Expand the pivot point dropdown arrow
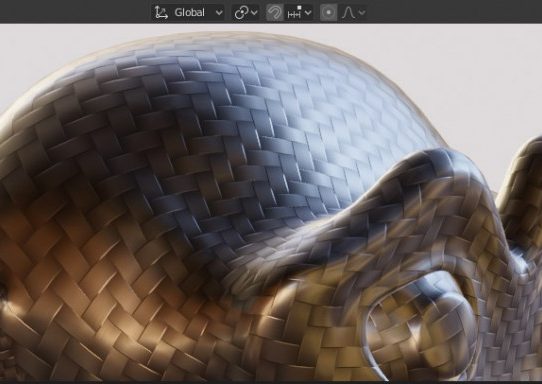 pos(254,13)
